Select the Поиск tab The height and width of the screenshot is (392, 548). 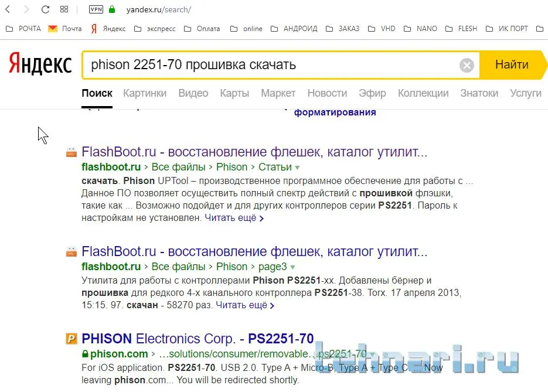[97, 93]
